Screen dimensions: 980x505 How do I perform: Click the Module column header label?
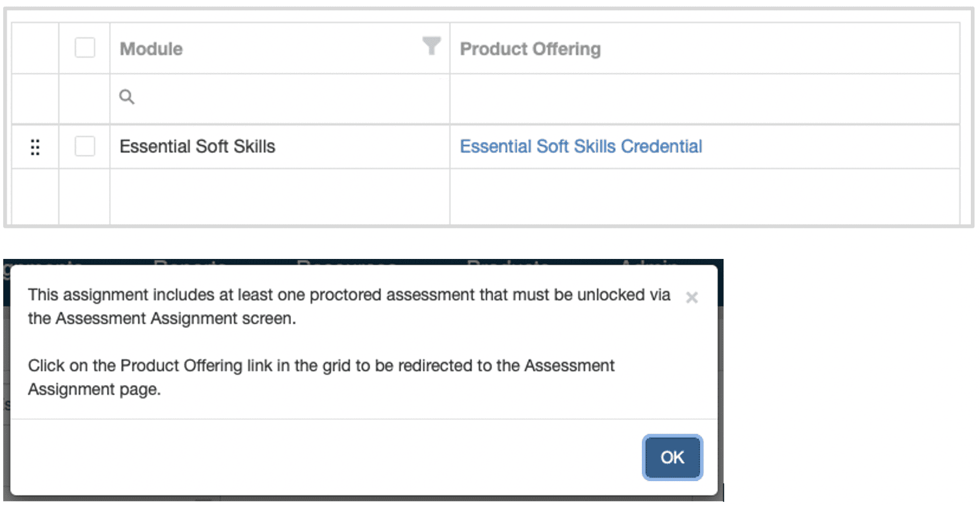151,49
